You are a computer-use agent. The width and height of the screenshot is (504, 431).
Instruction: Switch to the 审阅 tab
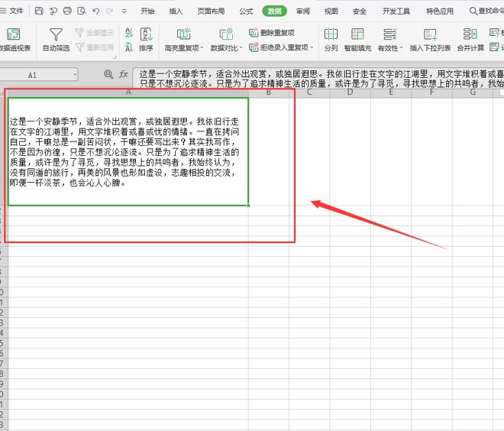(x=303, y=11)
